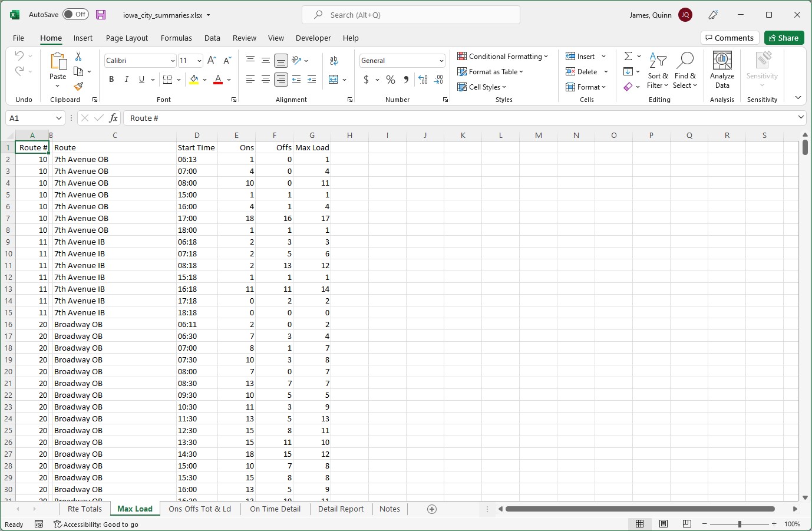Screen dimensions: 812x531
Task: Expand the Fill Color dropdown arrow
Action: coord(204,79)
